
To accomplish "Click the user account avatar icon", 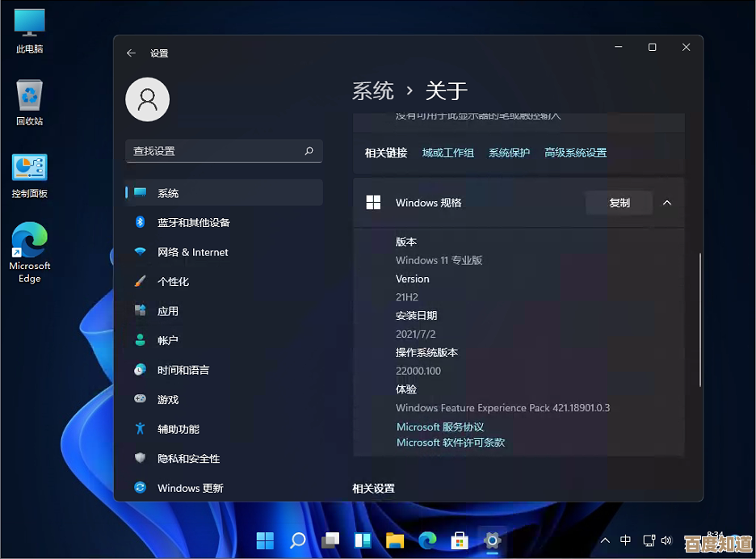I will 148,100.
